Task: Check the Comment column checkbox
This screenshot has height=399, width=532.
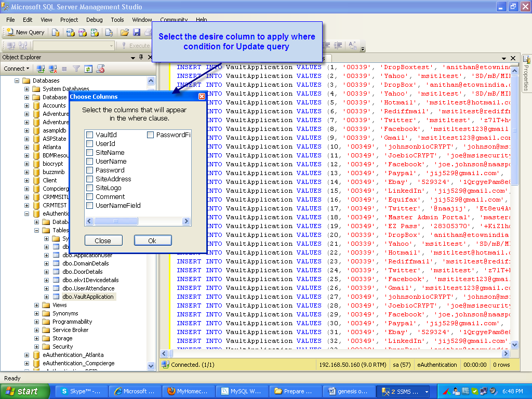Action: click(90, 196)
